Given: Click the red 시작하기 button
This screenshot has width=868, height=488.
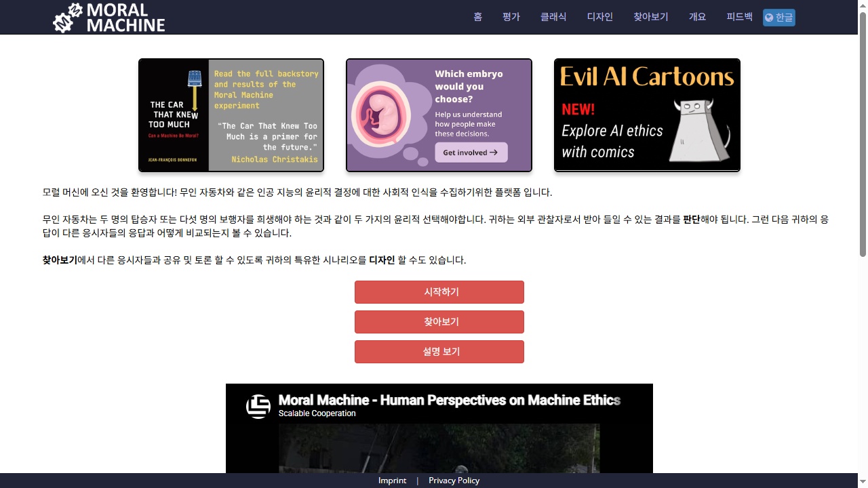Looking at the screenshot, I should 439,292.
